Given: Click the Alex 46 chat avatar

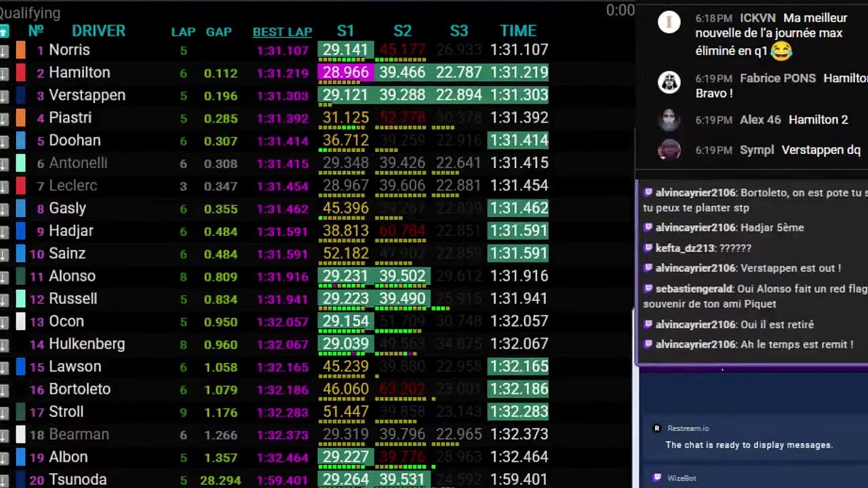Looking at the screenshot, I should (669, 120).
